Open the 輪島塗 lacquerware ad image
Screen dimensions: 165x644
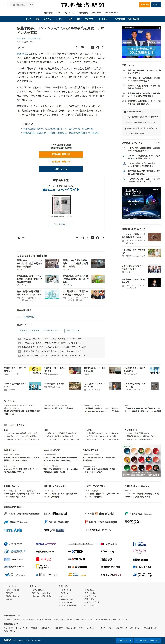pyautogui.click(x=141, y=461)
